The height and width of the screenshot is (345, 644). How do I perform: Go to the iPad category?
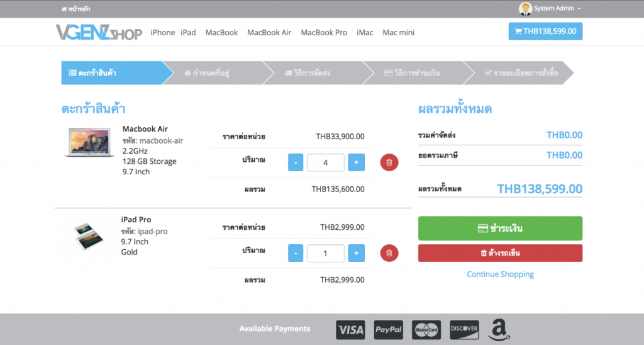tap(188, 33)
